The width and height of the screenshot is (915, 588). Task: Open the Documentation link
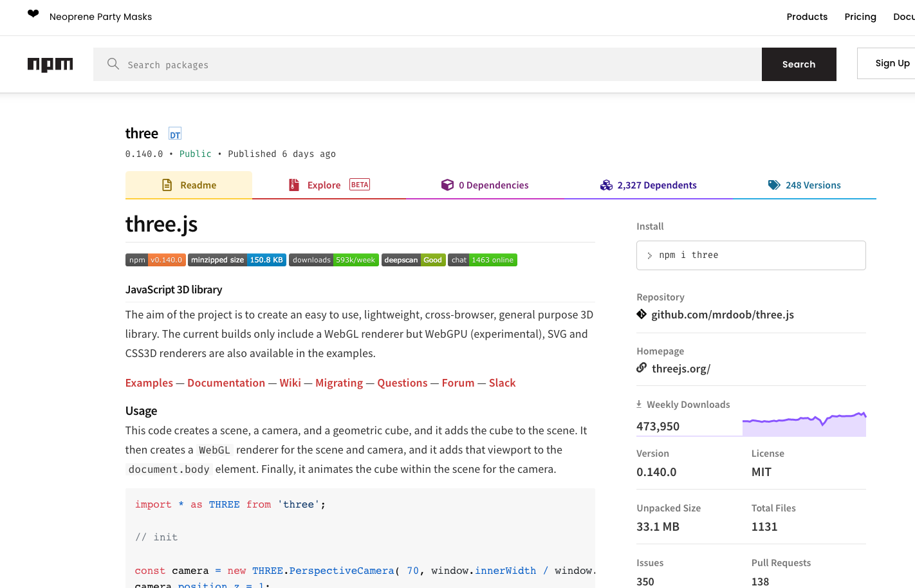tap(226, 383)
